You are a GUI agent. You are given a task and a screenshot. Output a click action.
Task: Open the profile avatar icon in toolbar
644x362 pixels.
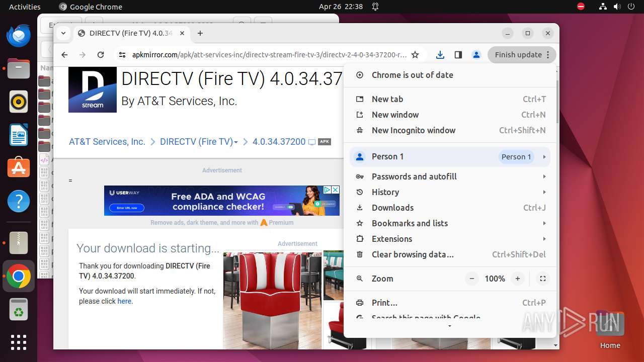coord(476,55)
